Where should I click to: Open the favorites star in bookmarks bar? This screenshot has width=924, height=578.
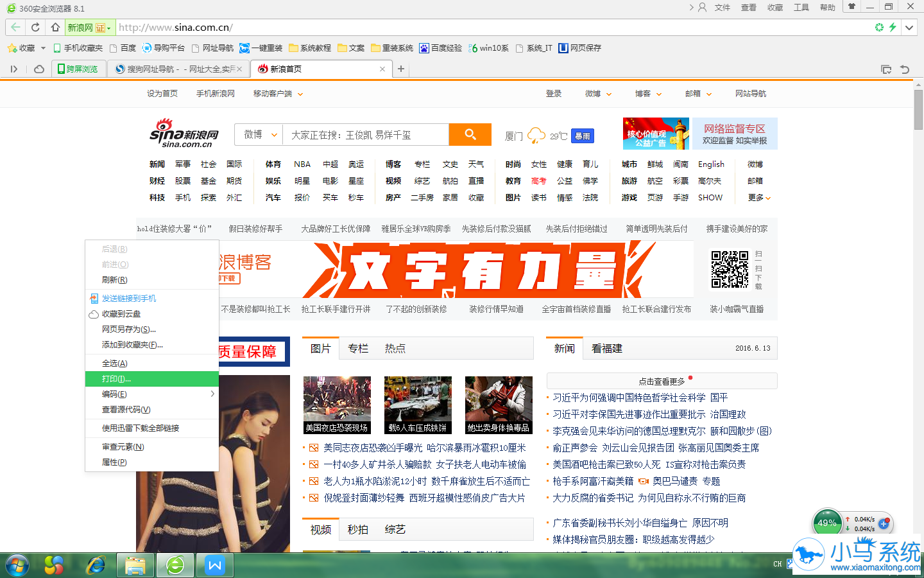[x=12, y=48]
